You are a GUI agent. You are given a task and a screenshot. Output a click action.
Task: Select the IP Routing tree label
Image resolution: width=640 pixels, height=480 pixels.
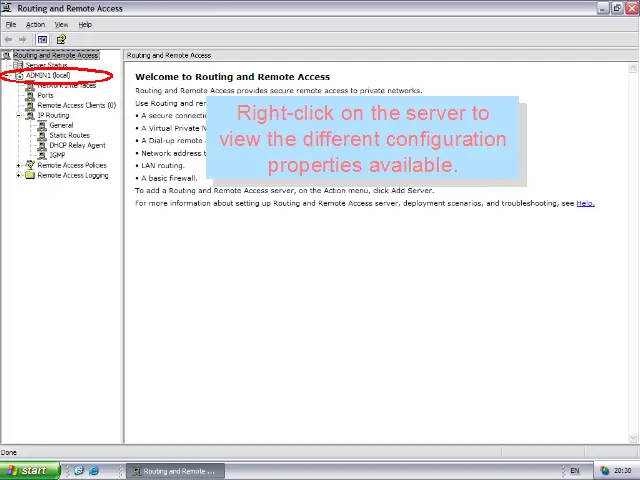pyautogui.click(x=53, y=116)
